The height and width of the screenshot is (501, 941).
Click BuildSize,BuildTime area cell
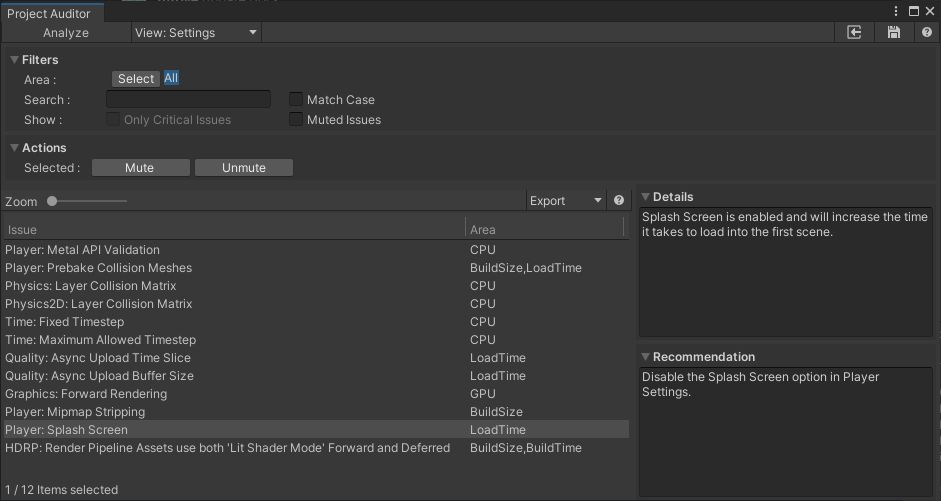point(526,448)
